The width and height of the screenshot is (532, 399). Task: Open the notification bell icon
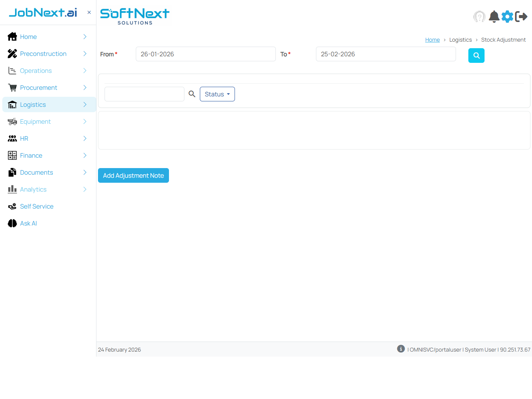click(x=494, y=17)
